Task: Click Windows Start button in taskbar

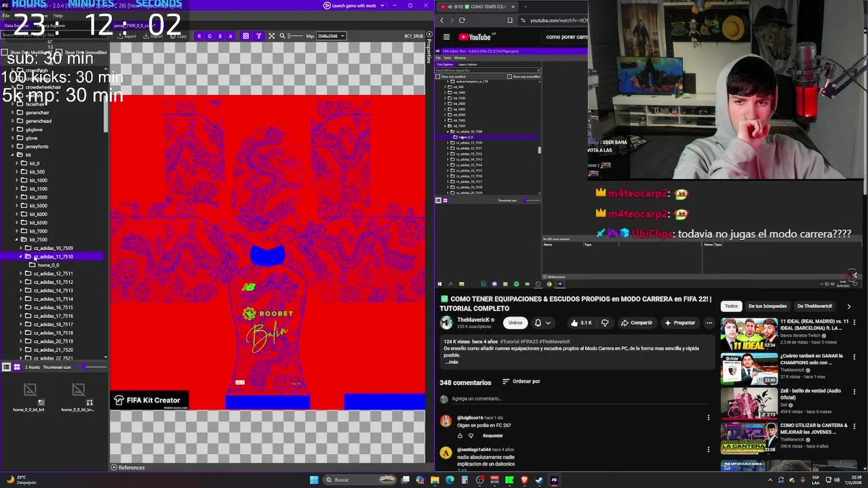Action: (x=313, y=480)
